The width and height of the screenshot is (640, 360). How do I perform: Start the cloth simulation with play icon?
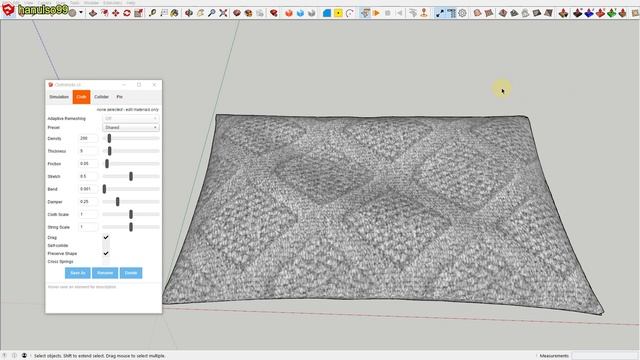click(x=376, y=13)
